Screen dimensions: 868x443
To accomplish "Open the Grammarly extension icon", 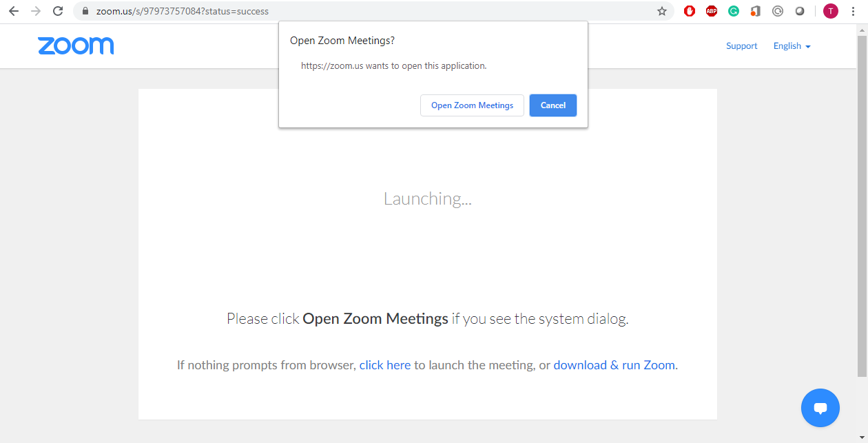I will pyautogui.click(x=734, y=11).
